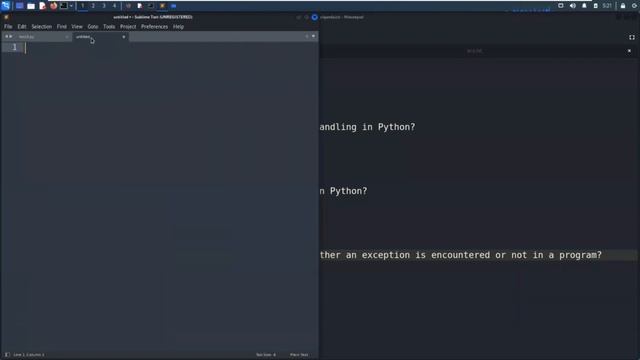
Task: Open the file manager panel icon
Action: pos(31,6)
